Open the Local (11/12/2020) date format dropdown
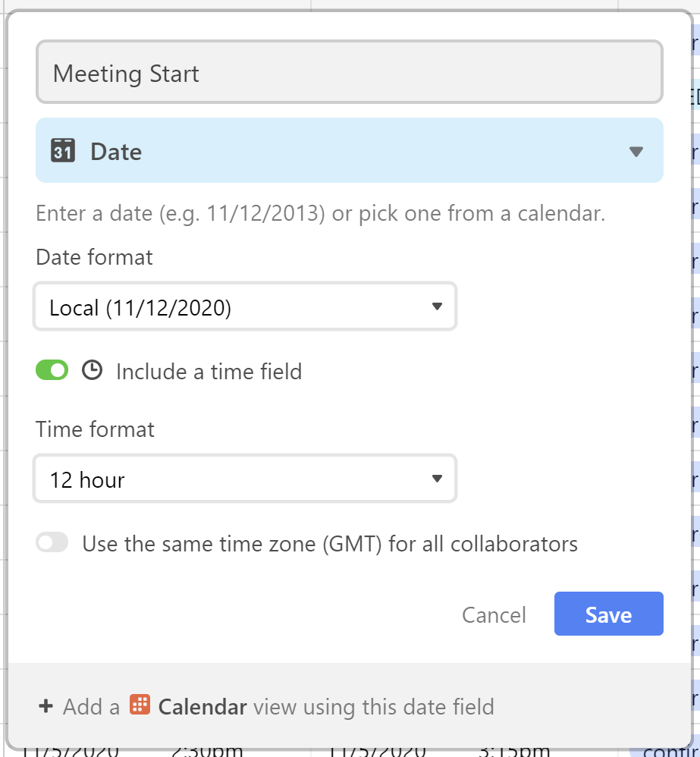 coord(245,306)
